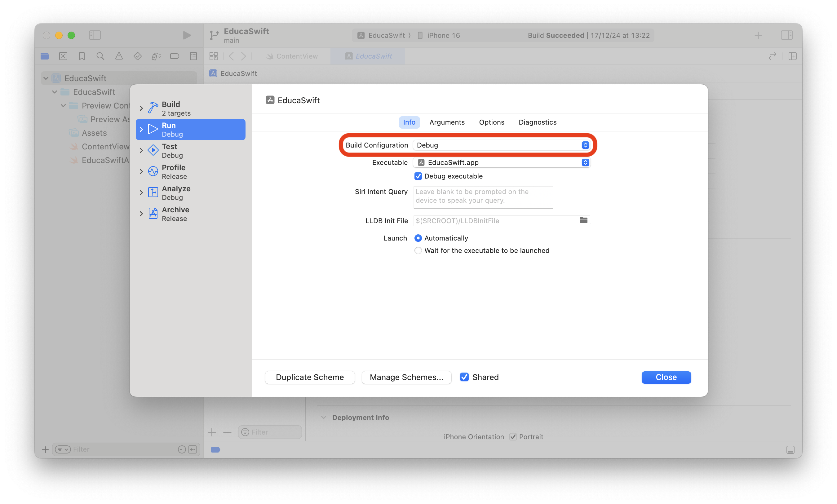Toggle the inspectors panel button

tap(786, 35)
